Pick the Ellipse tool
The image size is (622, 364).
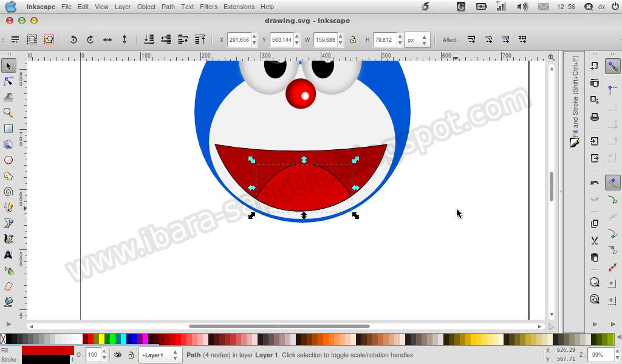(x=9, y=160)
